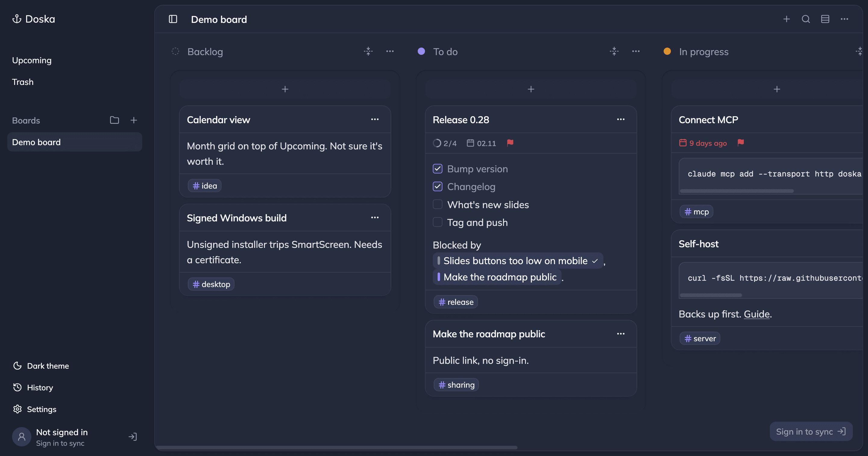Check the What's new slides checkbox
The height and width of the screenshot is (456, 868).
(x=437, y=205)
